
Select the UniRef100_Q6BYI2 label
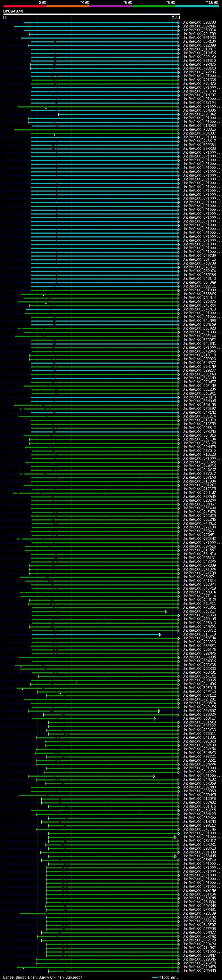click(199, 630)
